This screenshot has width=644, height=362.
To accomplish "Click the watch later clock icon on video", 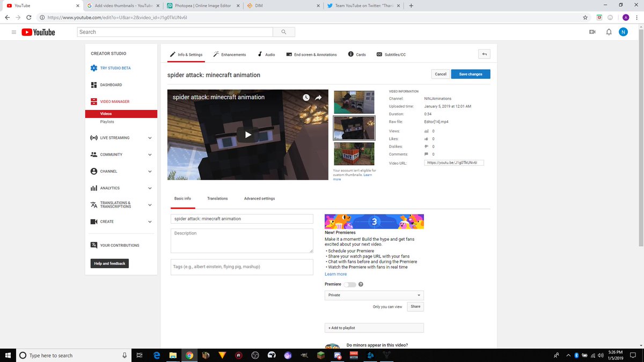I will coord(306,98).
